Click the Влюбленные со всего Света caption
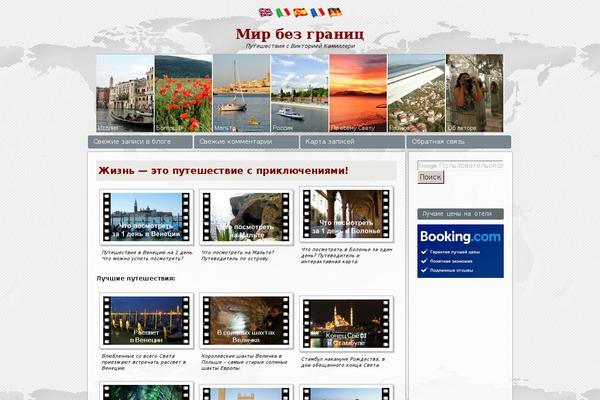The width and height of the screenshot is (600, 400). [143, 362]
